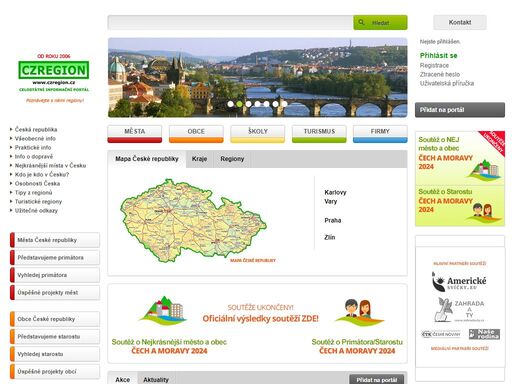Open Osobnosti Česka menu link
The image size is (512, 384).
(37, 183)
